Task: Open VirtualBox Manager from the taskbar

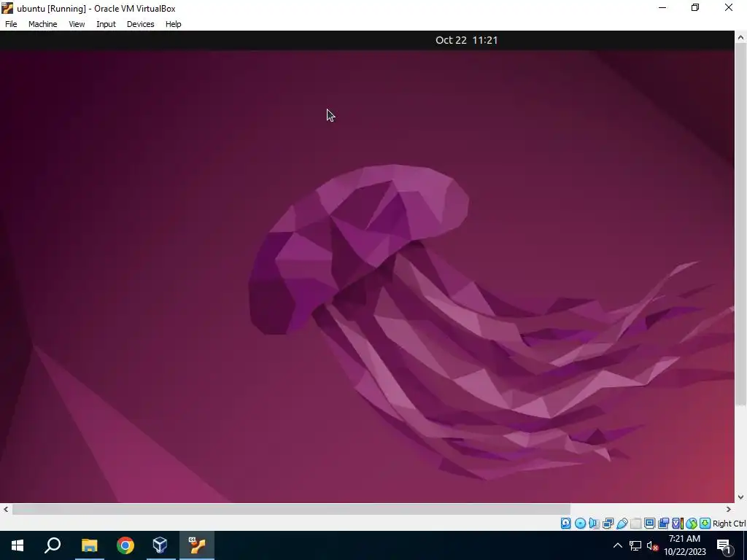Action: click(x=160, y=545)
